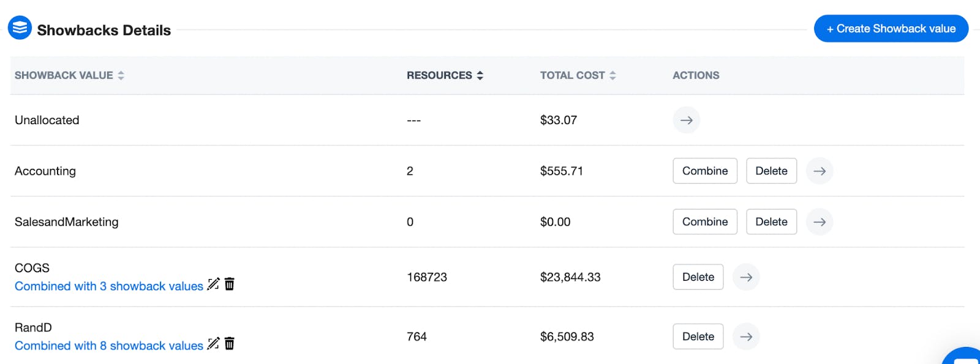Click the Showbacks Details stack icon

20,28
